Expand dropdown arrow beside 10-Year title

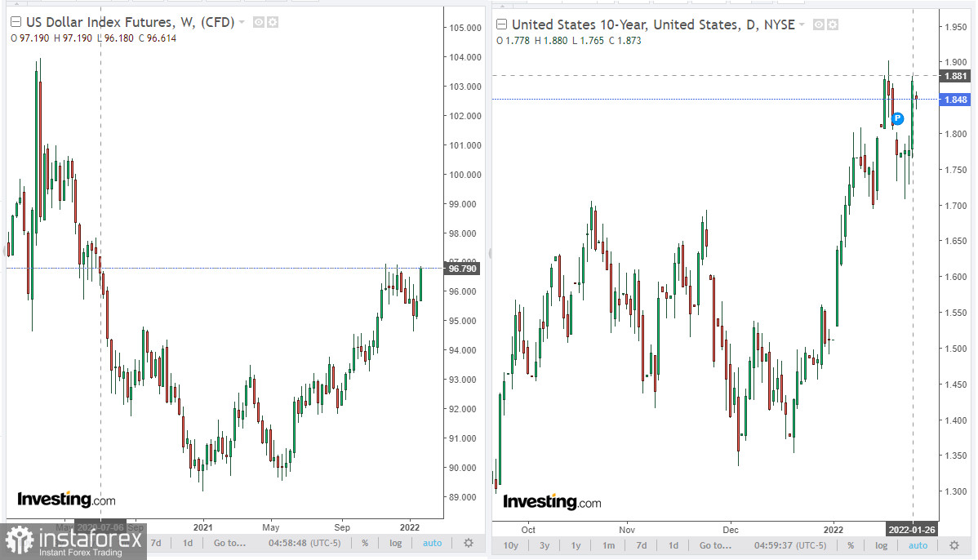[x=802, y=24]
